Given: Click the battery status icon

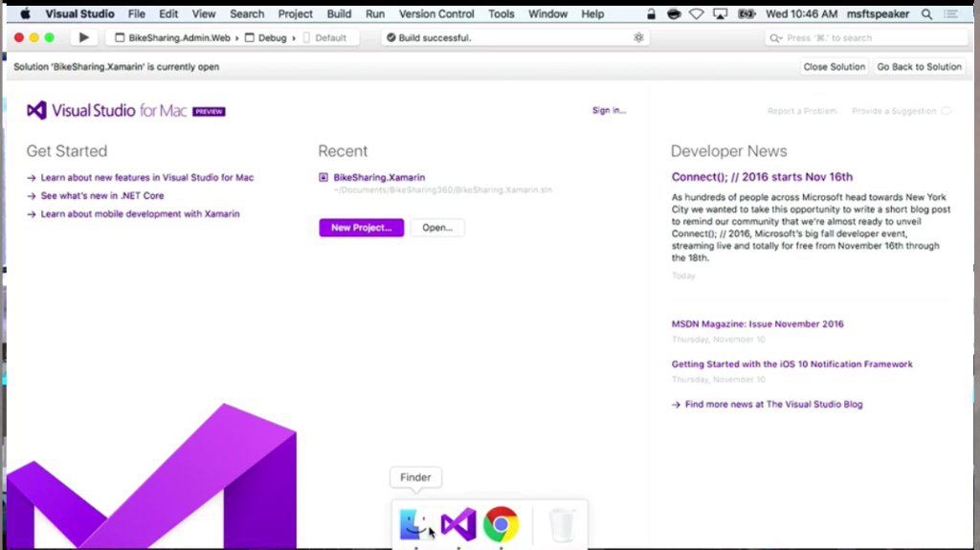Looking at the screenshot, I should (x=746, y=13).
